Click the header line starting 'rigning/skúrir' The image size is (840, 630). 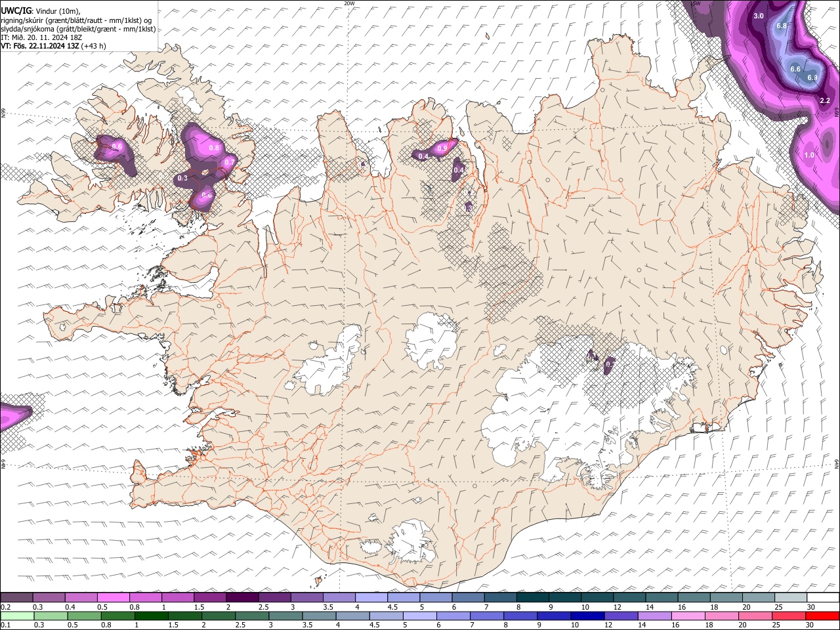pyautogui.click(x=76, y=20)
